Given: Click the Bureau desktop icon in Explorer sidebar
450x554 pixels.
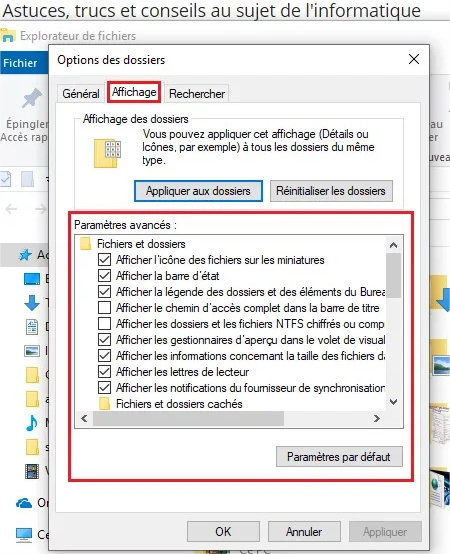Looking at the screenshot, I should (x=32, y=279).
